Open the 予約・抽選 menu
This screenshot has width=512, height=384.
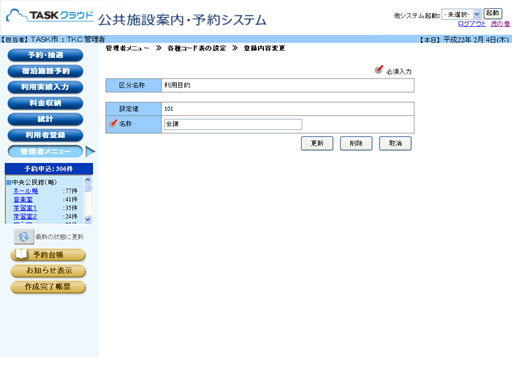click(x=45, y=55)
